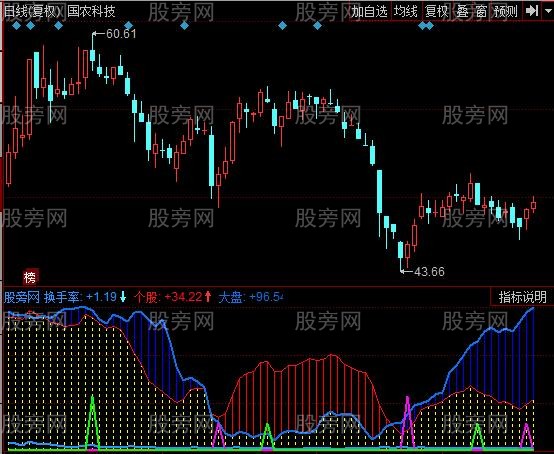The height and width of the screenshot is (454, 554).
Task: Select the 43.66 low price label
Action: pos(429,272)
